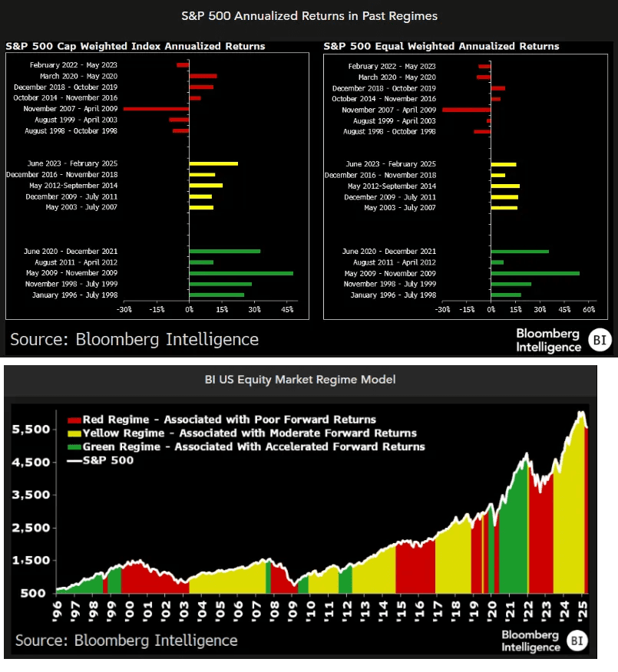The height and width of the screenshot is (672, 618).
Task: Click 'December 2018 - October 2019' in Cap Weighted chart
Action: click(65, 87)
